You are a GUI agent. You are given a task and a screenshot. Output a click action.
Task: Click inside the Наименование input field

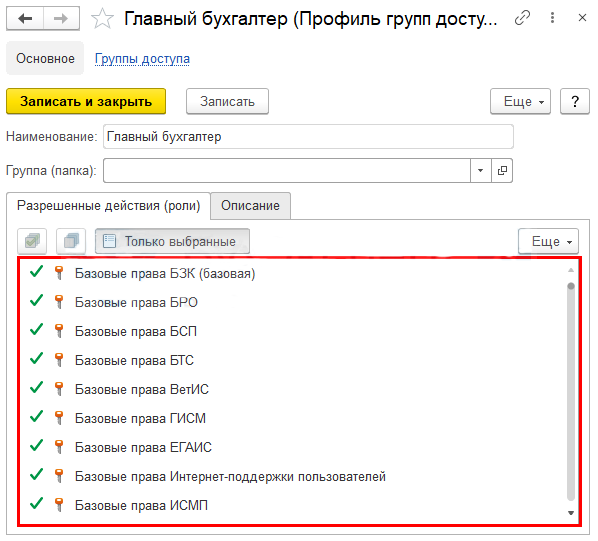tap(308, 136)
